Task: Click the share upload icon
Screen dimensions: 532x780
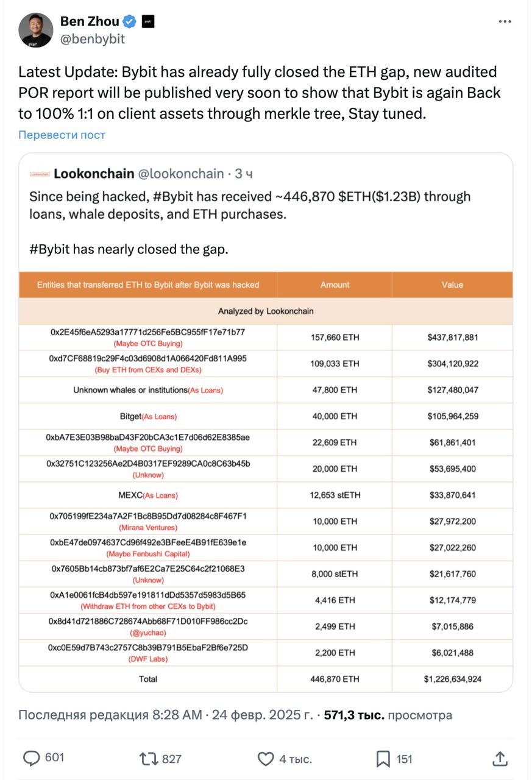Action: point(500,758)
